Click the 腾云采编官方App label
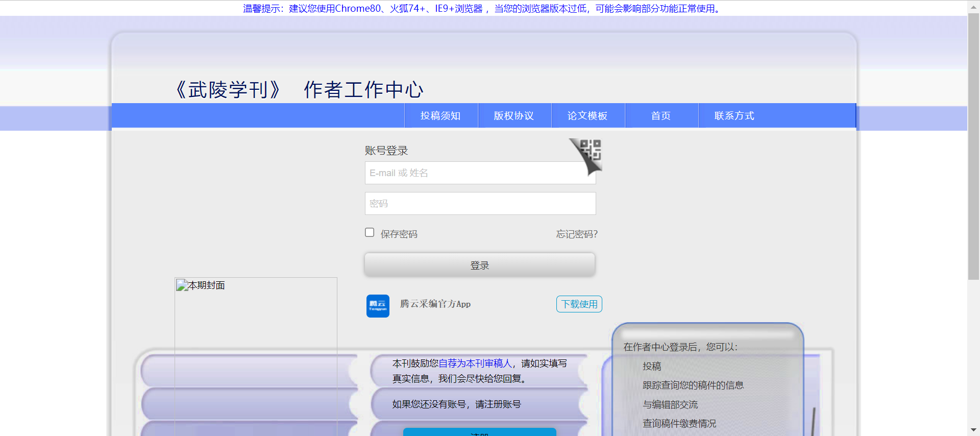This screenshot has width=980, height=436. (435, 304)
